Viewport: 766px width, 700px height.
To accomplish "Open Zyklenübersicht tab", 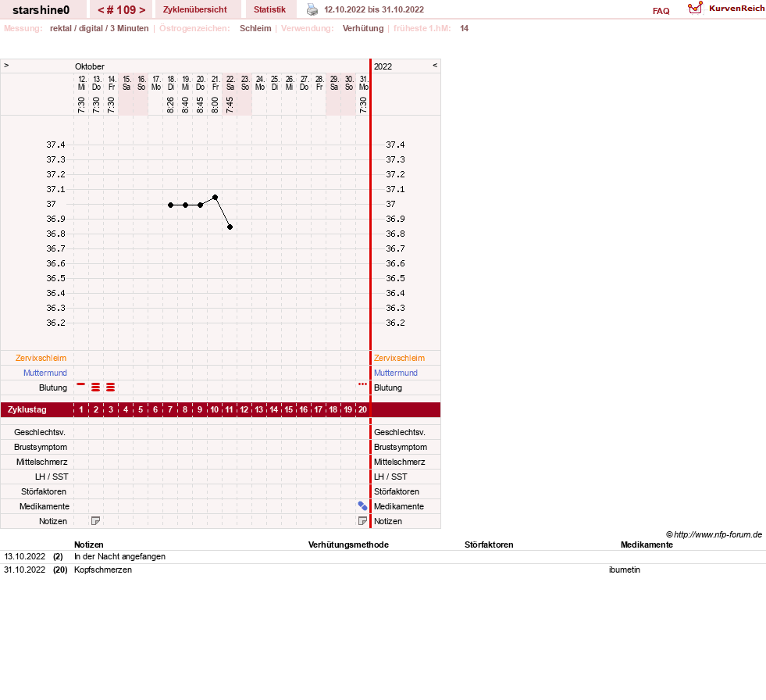I will tap(195, 10).
